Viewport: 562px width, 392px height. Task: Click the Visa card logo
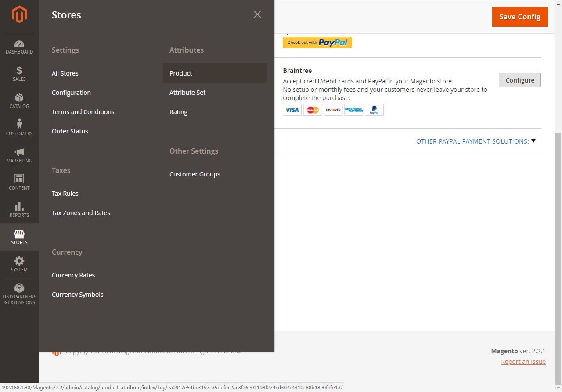point(292,110)
